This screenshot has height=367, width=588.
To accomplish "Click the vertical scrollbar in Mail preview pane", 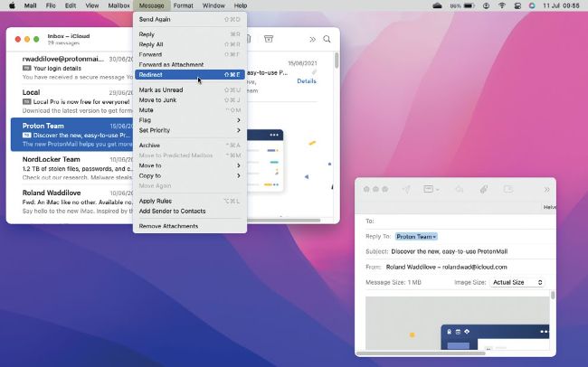I will click(337, 61).
